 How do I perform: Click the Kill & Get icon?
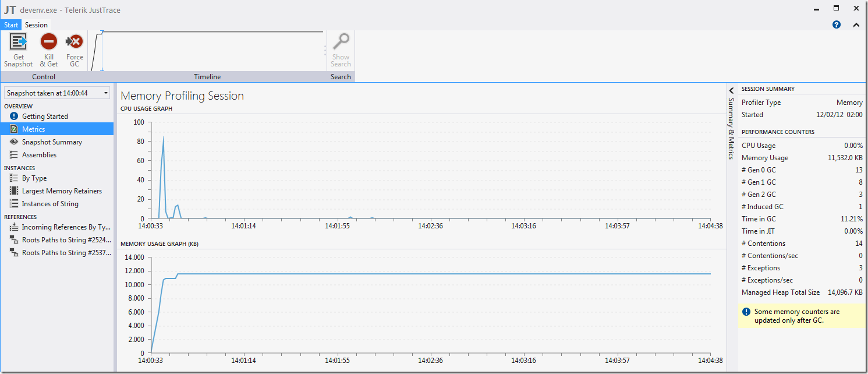pos(48,42)
